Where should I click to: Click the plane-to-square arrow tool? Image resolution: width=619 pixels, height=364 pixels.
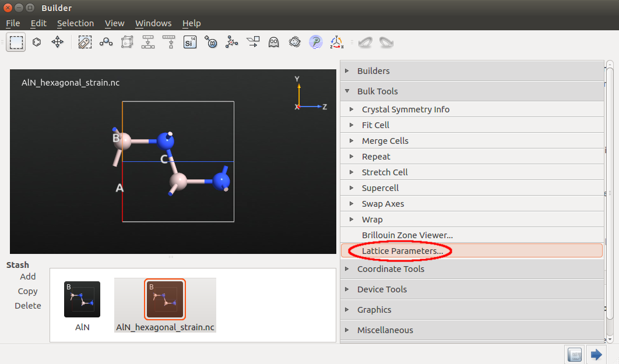point(252,42)
